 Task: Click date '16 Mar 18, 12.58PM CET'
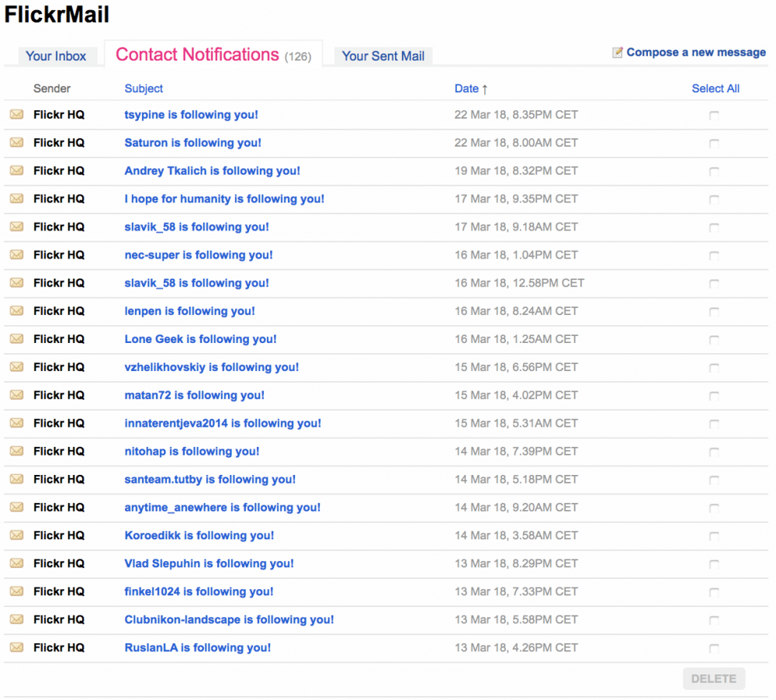coord(519,282)
